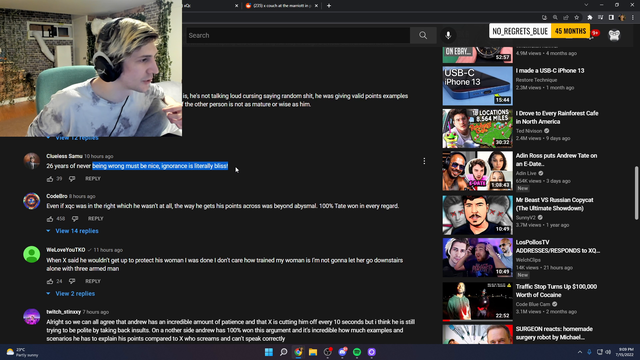This screenshot has width=640, height=360.
Task: Open new browser tab with plus
Action: (329, 6)
